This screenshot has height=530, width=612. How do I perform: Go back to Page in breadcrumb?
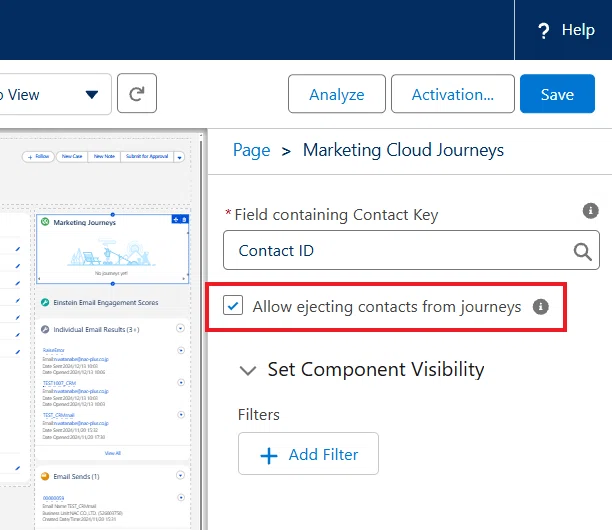click(251, 151)
